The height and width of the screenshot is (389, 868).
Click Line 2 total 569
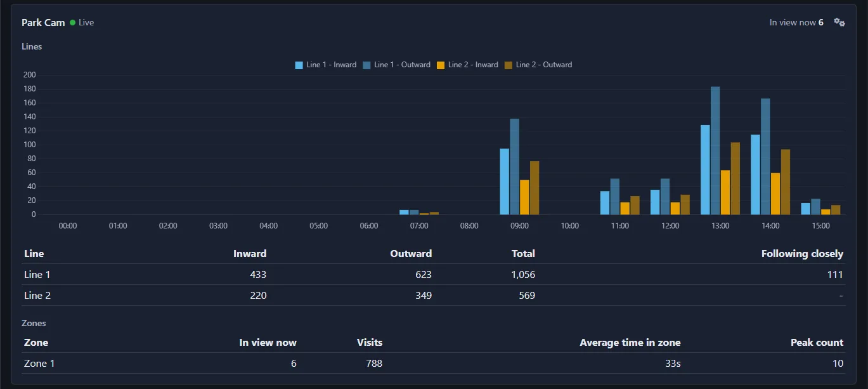tap(527, 296)
